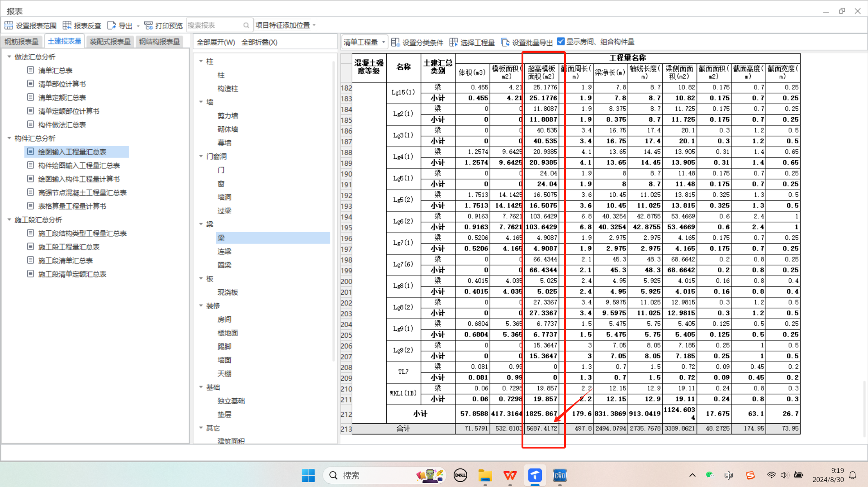Switch to 钢筋报表量 tab
Screen dimensions: 868x487
tap(22, 42)
